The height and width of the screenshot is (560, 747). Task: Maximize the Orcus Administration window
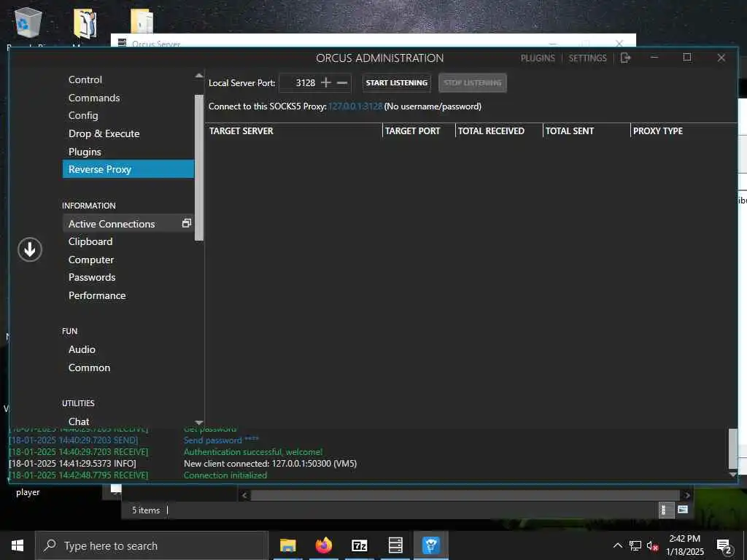pyautogui.click(x=687, y=58)
